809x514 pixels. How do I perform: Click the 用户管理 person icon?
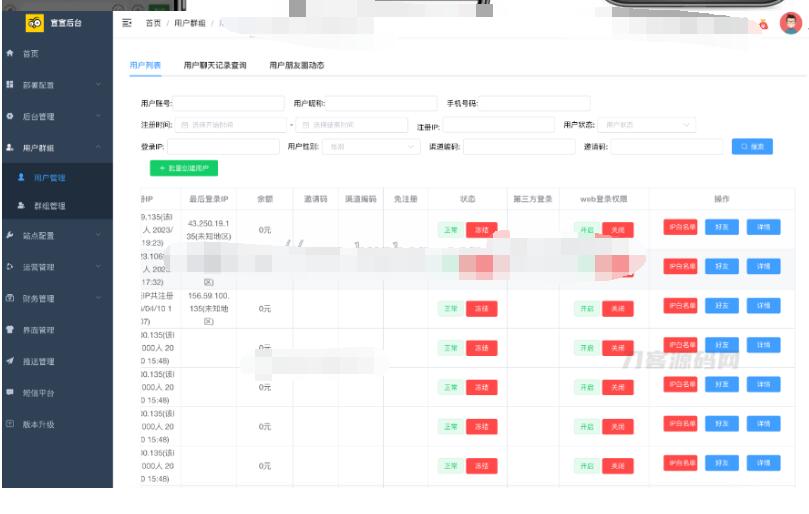pos(21,177)
